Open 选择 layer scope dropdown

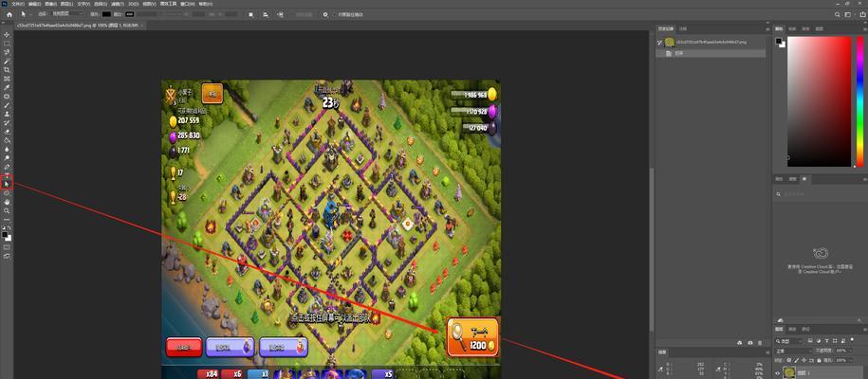[x=68, y=14]
